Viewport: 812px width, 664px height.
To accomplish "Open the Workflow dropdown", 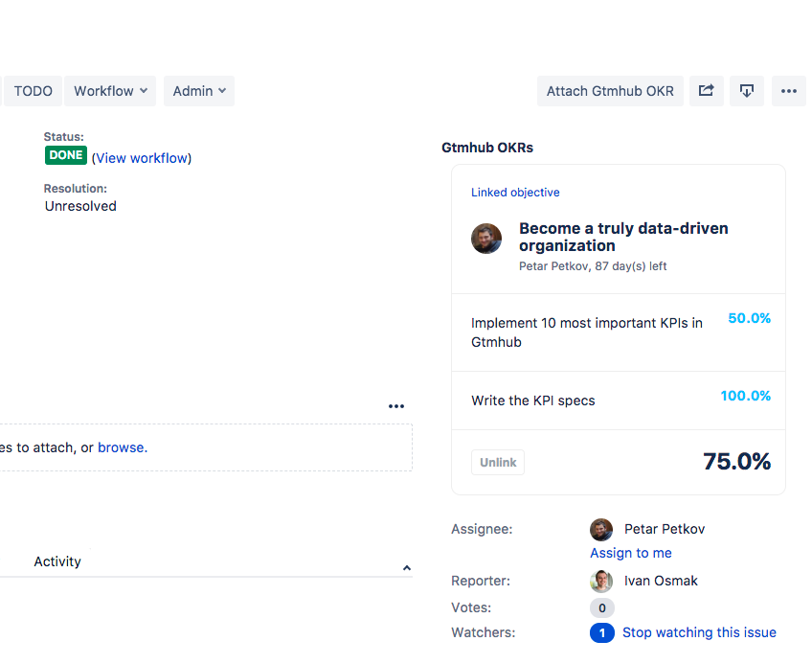I will click(110, 91).
